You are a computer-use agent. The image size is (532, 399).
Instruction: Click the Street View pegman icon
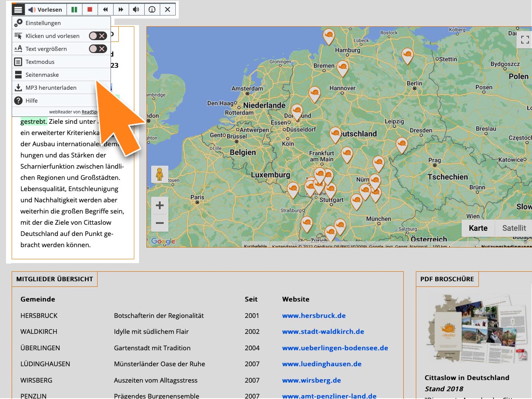click(160, 174)
